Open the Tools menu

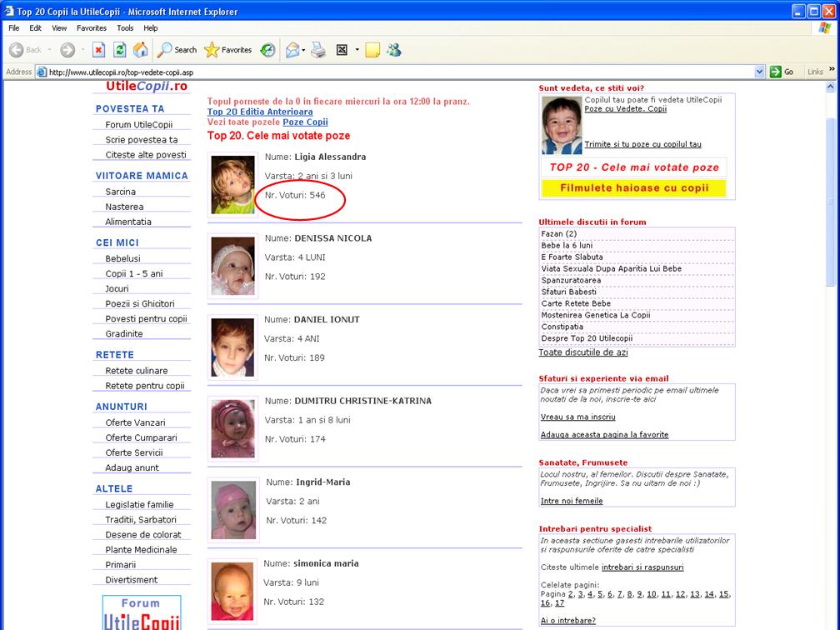125,27
